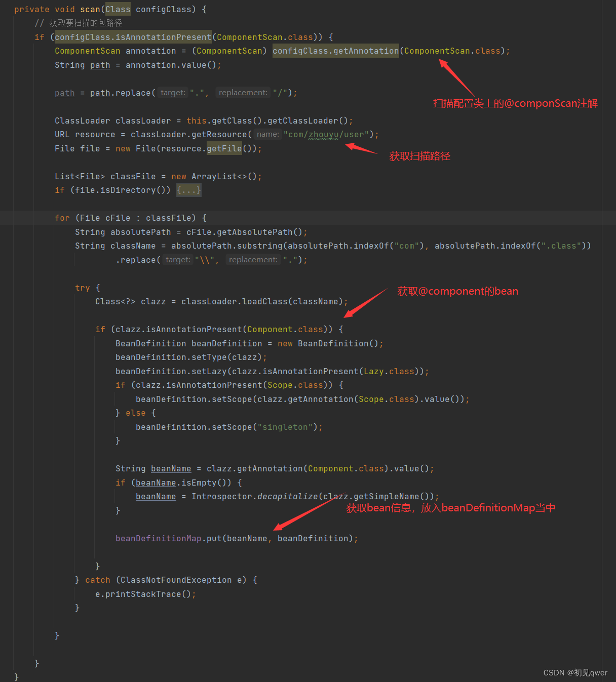
Task: Click the ClassNotFoundException in catch clause
Action: coord(176,580)
